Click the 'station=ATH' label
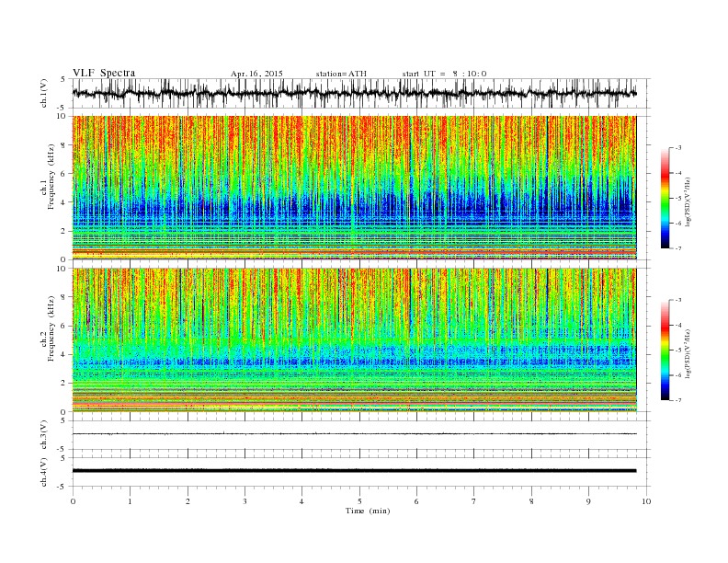Screen dimensions: 728x563 [341, 74]
